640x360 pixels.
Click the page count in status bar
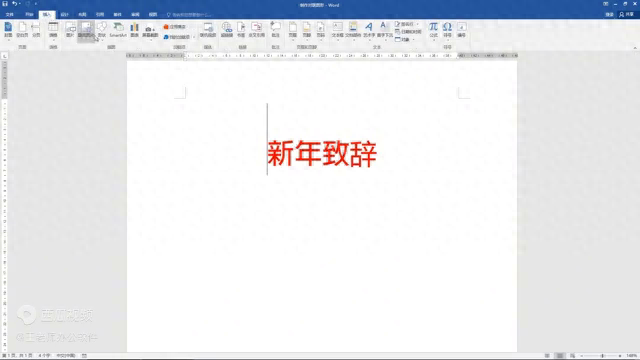17,356
